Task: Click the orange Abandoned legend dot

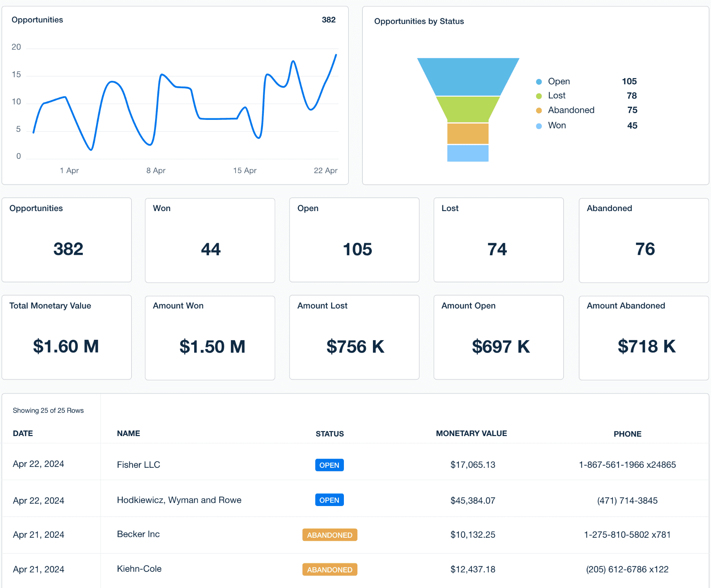Action: point(539,111)
